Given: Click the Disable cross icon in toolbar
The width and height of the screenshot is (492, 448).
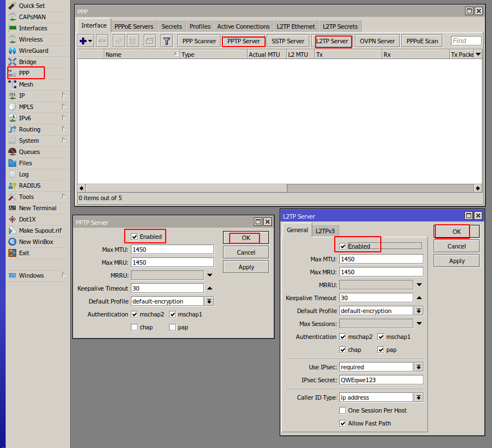Looking at the screenshot, I should 131,40.
